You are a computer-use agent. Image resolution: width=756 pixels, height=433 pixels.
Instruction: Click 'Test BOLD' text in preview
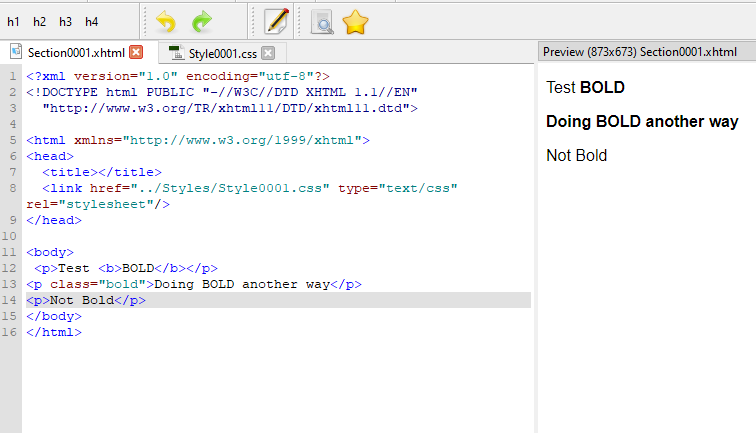(x=585, y=87)
